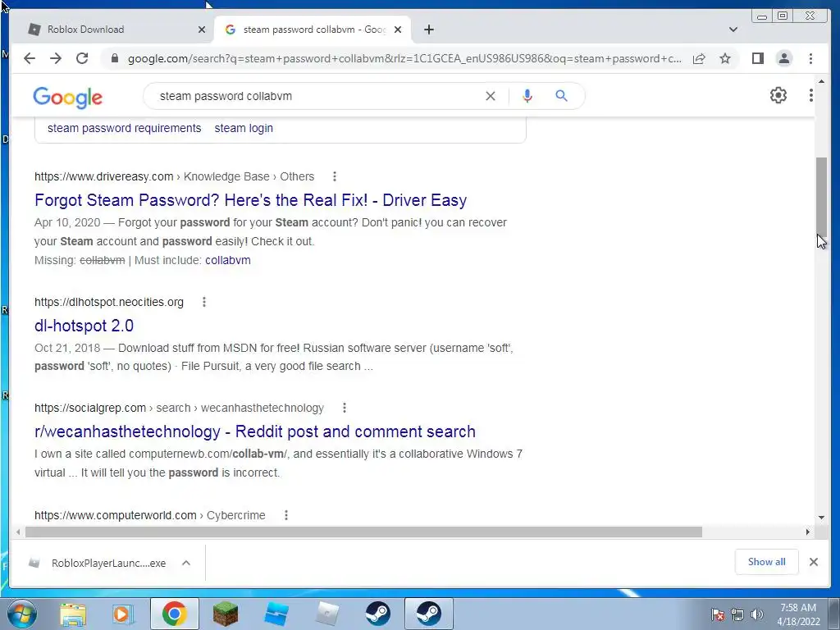Screen dimensions: 840x630
Task: Open network status in system tray
Action: point(737,614)
